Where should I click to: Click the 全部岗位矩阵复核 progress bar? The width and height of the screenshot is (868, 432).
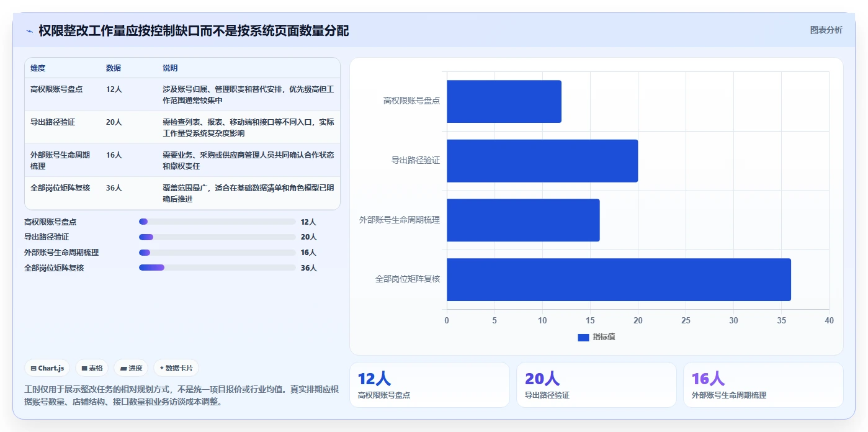tap(217, 268)
